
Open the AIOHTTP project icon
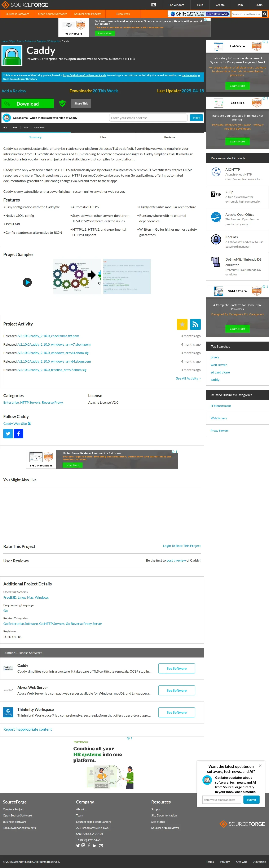pos(216,172)
